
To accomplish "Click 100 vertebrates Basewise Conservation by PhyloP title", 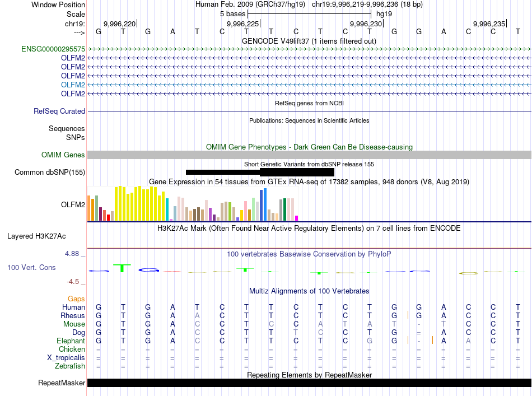I will (309, 254).
